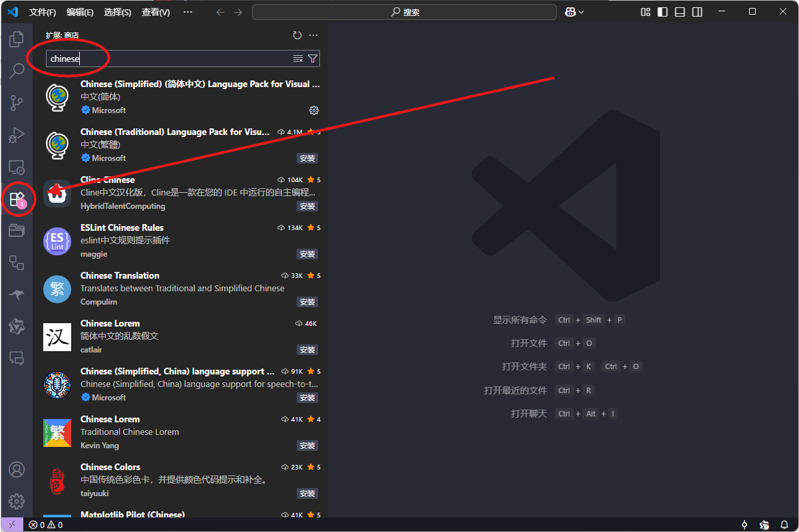The image size is (799, 532).
Task: Toggle the primary side bar layout button
Action: 663,12
